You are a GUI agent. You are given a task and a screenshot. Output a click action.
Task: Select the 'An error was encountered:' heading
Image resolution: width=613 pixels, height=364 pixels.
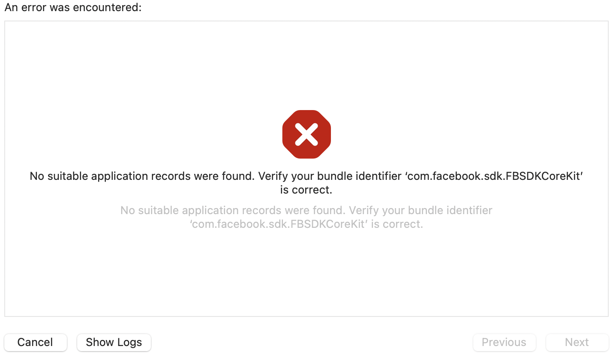[73, 7]
